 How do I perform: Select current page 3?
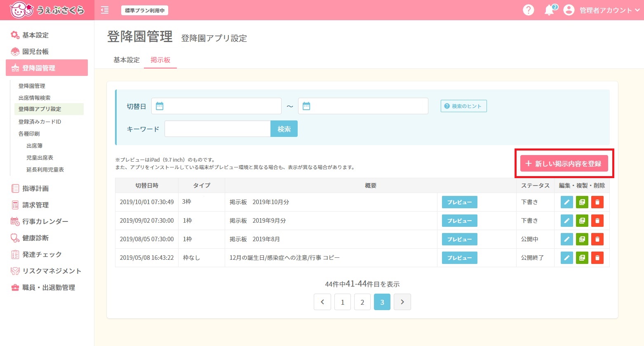click(x=382, y=302)
